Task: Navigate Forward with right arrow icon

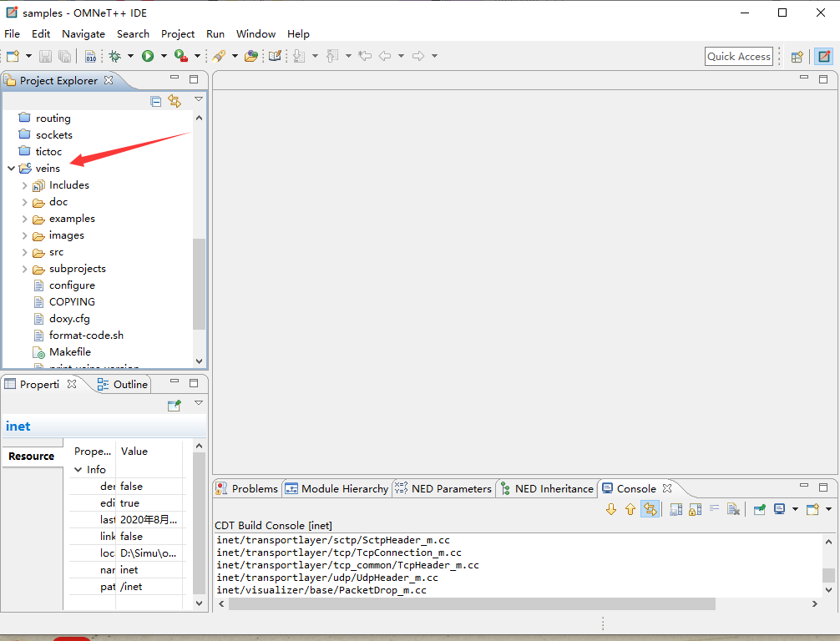Action: pos(418,56)
